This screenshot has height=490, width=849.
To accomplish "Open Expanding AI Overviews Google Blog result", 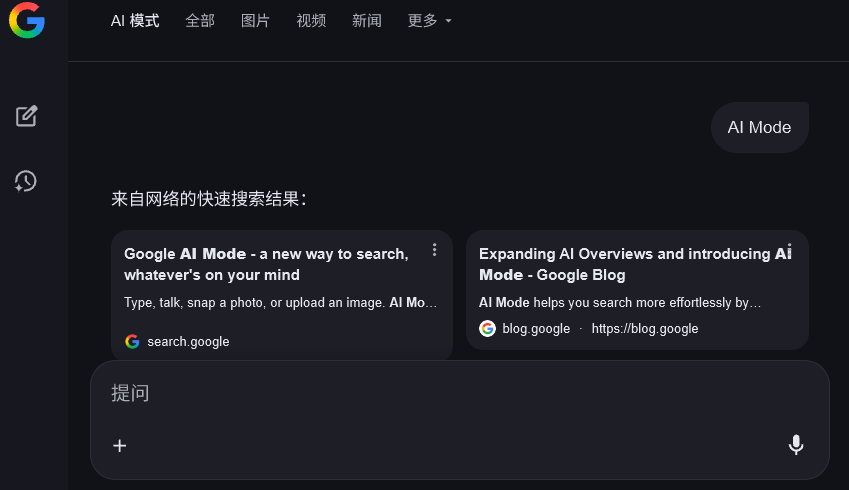I will tap(635, 264).
